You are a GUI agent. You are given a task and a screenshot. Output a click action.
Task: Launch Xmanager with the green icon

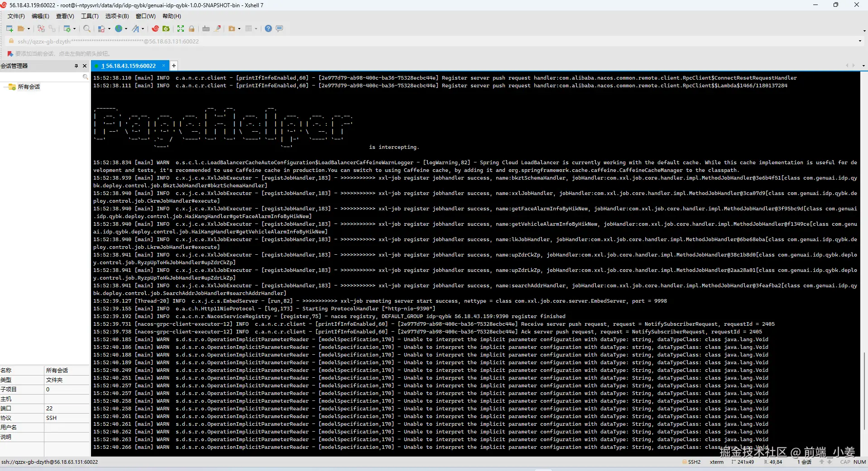[x=166, y=29]
